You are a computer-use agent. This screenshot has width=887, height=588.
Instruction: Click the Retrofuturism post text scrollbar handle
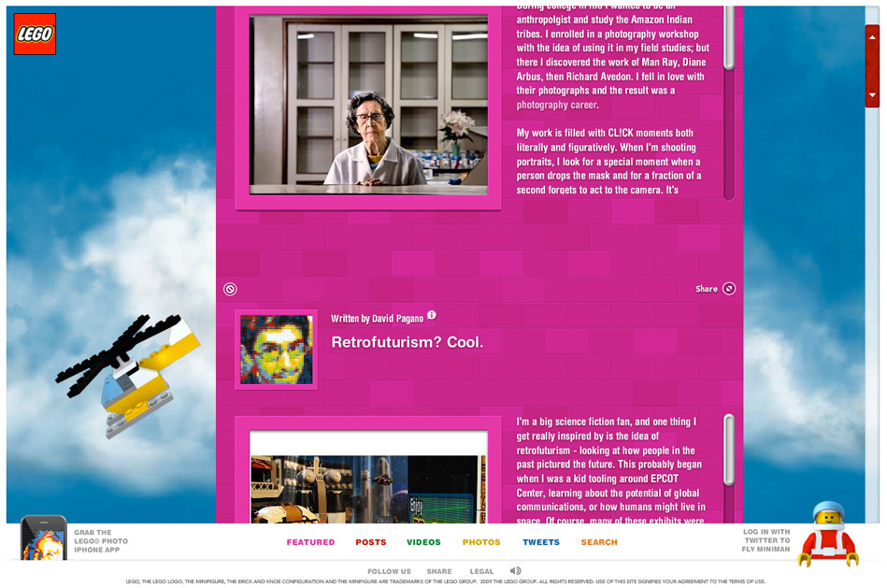pos(729,450)
